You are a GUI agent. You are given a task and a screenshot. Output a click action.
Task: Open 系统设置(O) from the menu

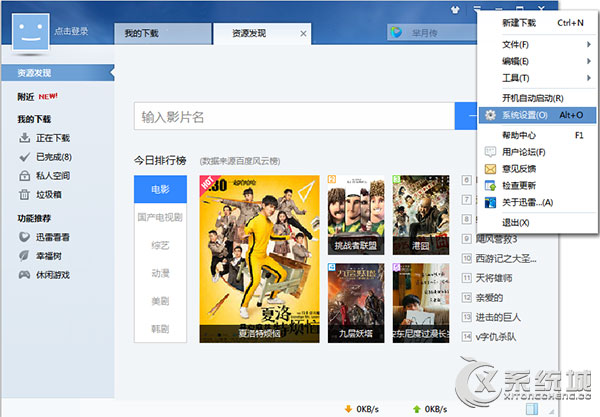coord(537,115)
